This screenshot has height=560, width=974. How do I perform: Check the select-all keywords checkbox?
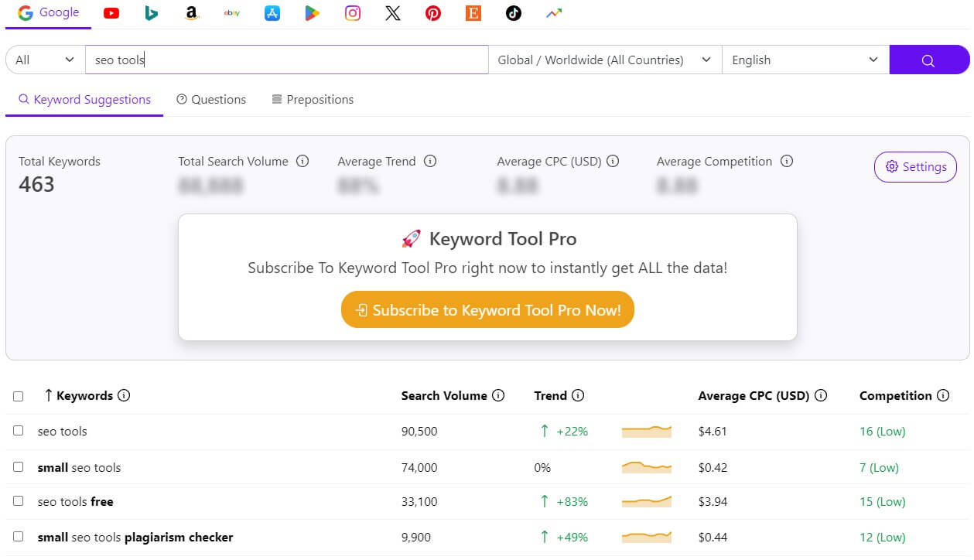tap(19, 395)
